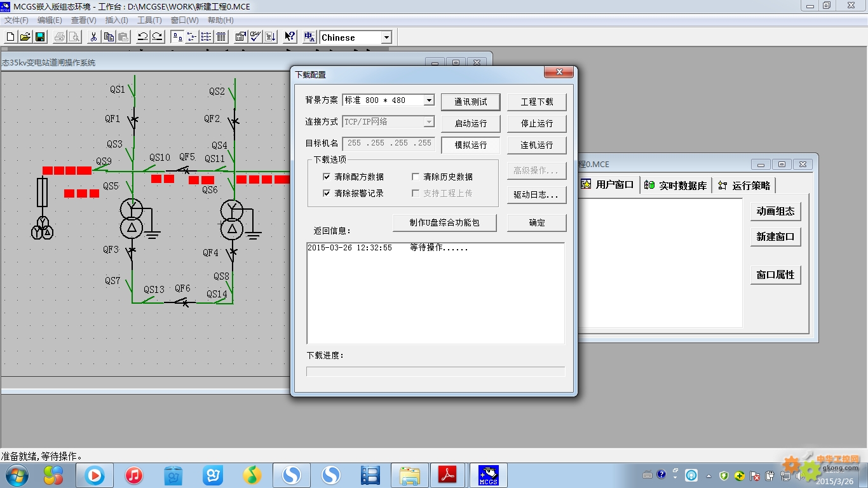This screenshot has height=488, width=868.
Task: Click the 下载进度 progress bar
Action: (435, 371)
